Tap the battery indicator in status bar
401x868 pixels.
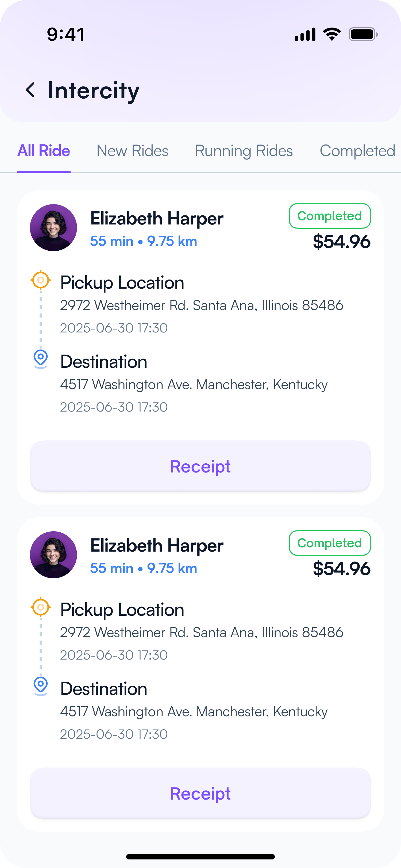[363, 34]
